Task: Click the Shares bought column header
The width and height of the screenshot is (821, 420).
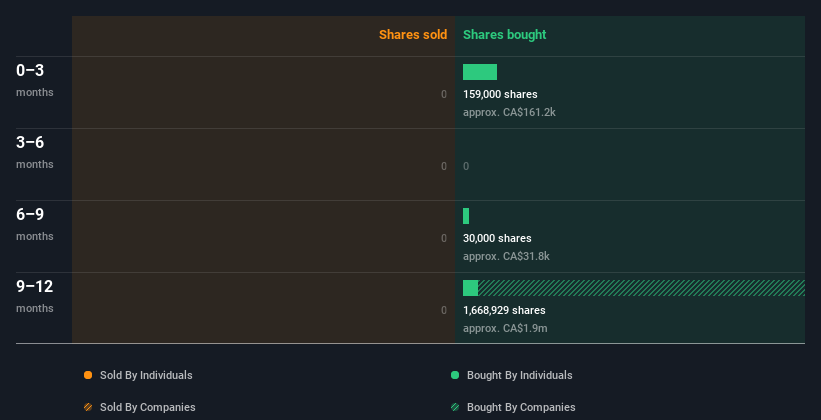Action: coord(504,35)
